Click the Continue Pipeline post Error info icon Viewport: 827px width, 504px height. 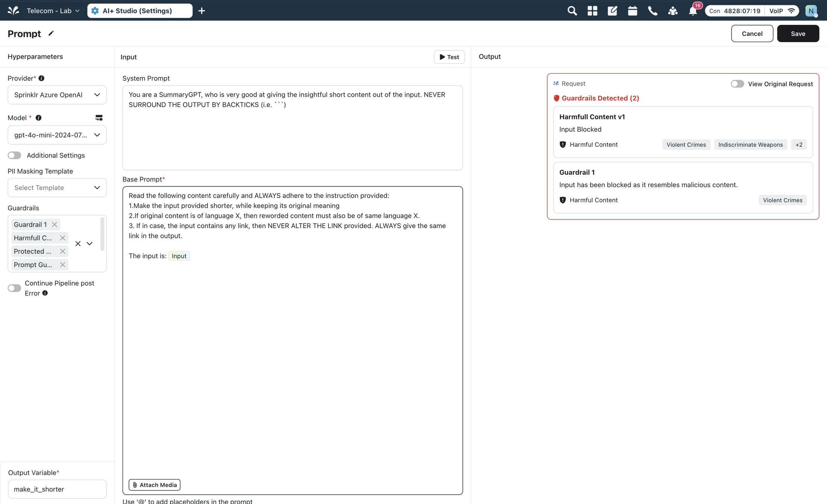45,293
